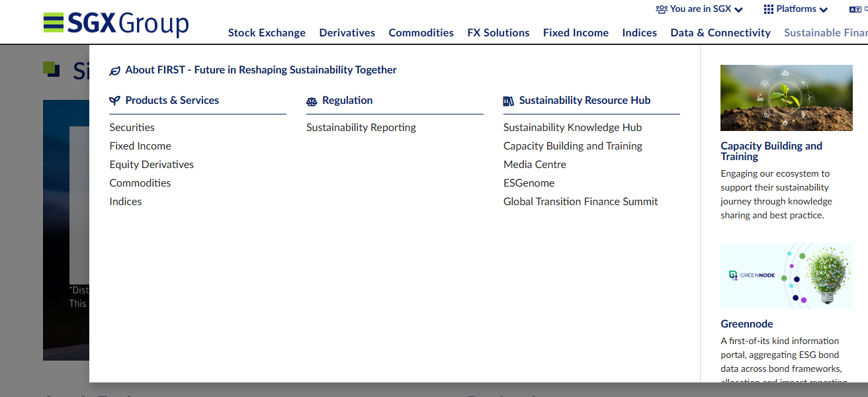
Task: Open the Platforms grid icon
Action: click(770, 9)
